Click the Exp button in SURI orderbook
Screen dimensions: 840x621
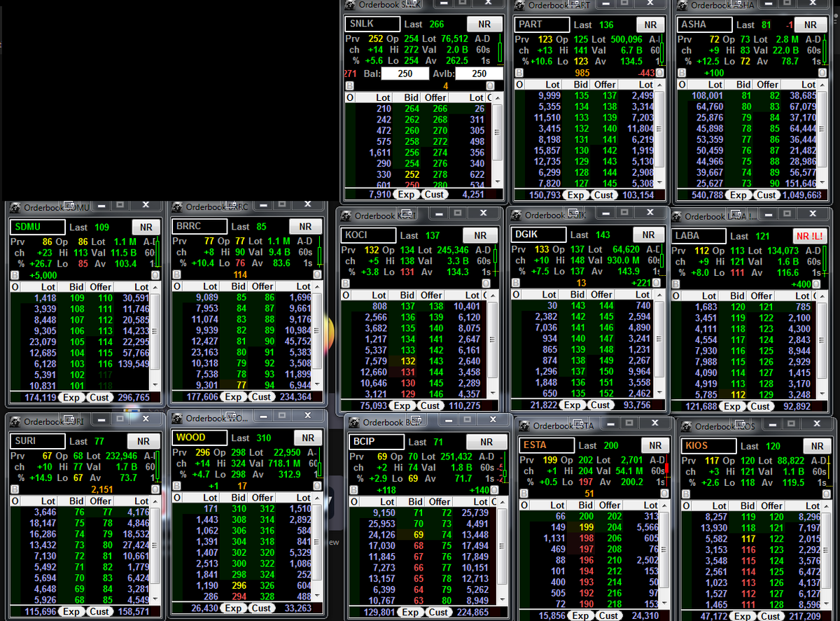click(x=72, y=612)
